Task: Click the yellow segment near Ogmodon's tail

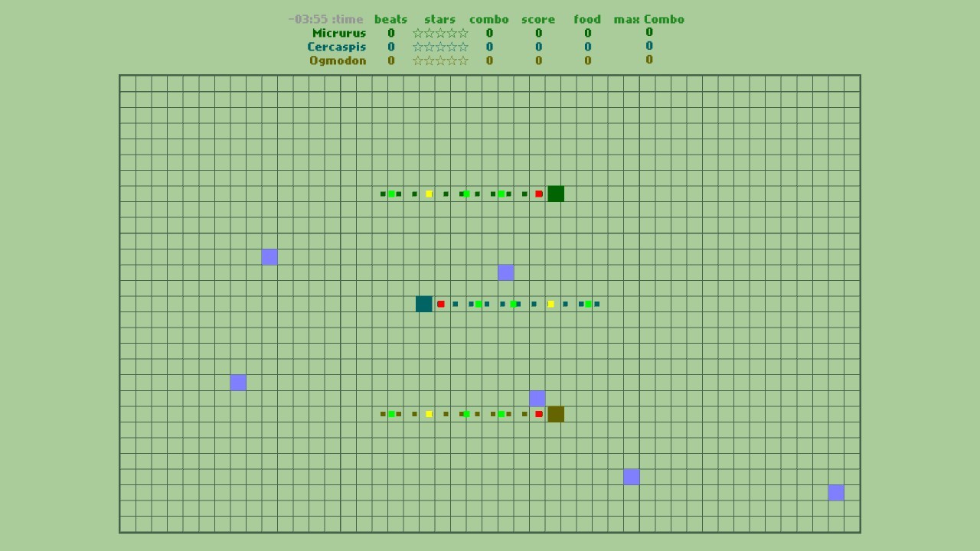Action: [429, 414]
